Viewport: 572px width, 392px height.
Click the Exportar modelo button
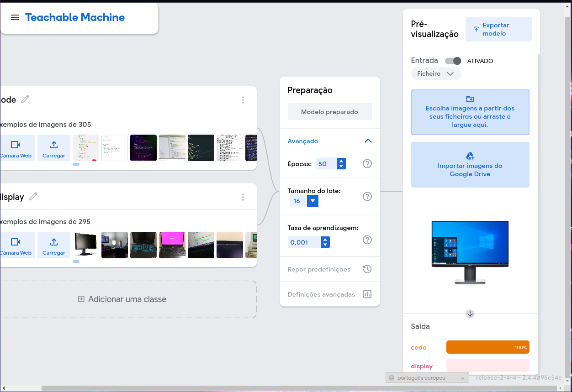pos(498,29)
